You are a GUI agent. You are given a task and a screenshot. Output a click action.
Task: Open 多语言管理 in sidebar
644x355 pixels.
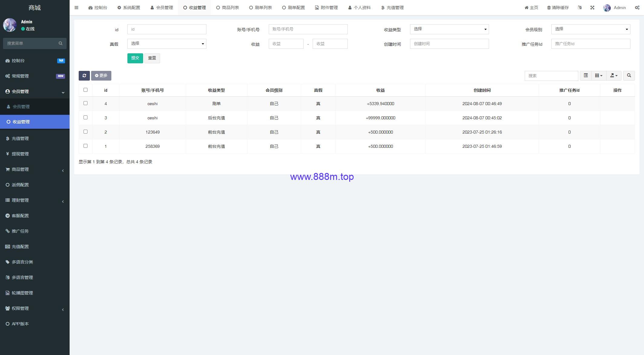pyautogui.click(x=35, y=277)
